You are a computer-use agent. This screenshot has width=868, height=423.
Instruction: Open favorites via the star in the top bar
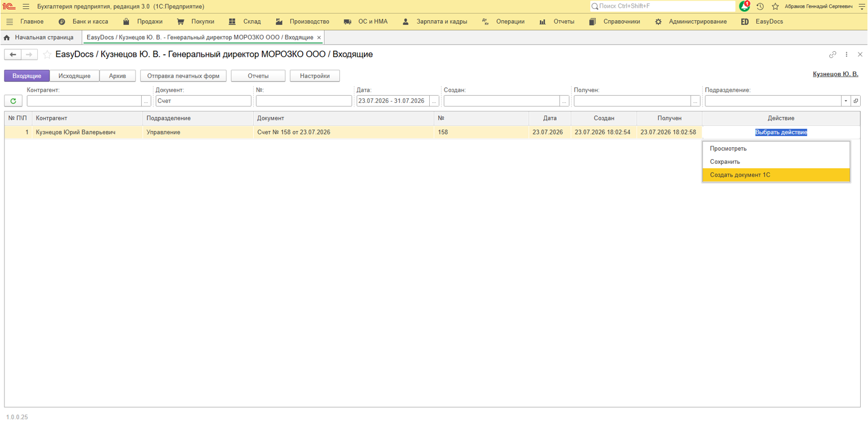pyautogui.click(x=775, y=6)
